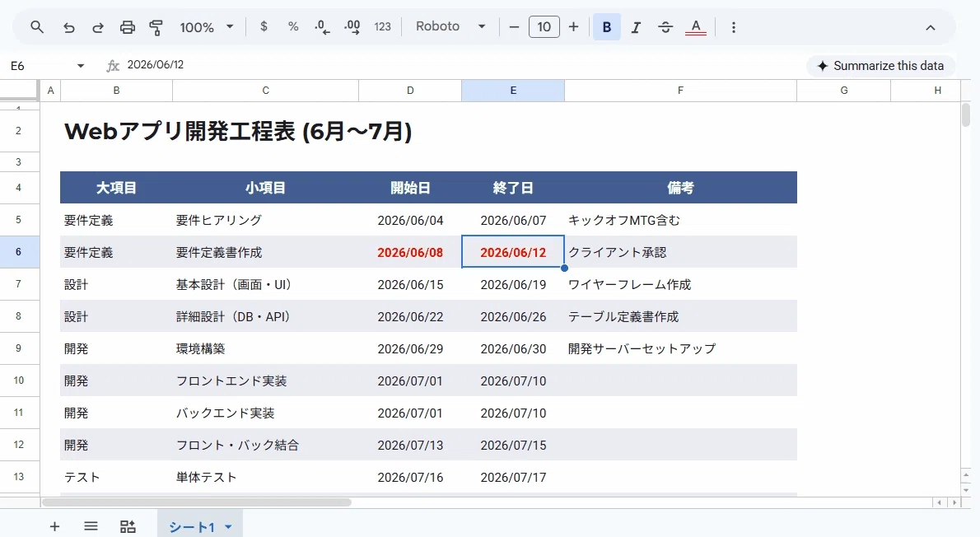Open more number formats (123)
980x537 pixels.
point(382,27)
